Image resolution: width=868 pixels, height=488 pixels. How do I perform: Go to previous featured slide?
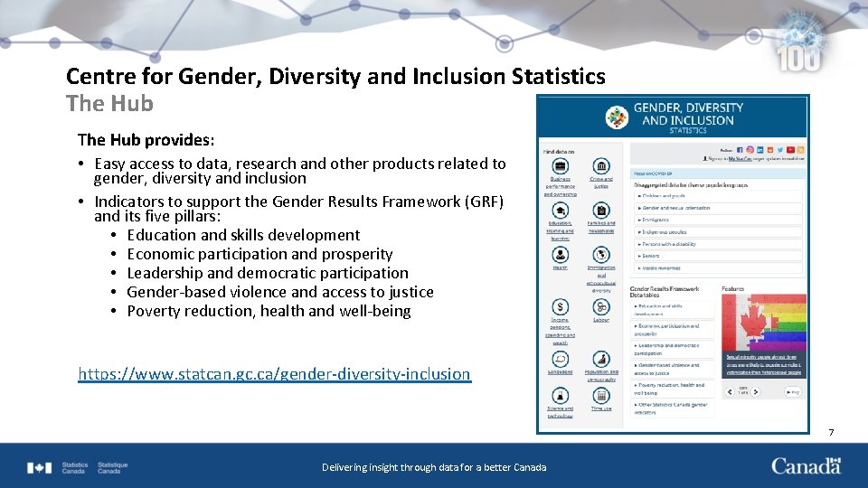point(730,391)
